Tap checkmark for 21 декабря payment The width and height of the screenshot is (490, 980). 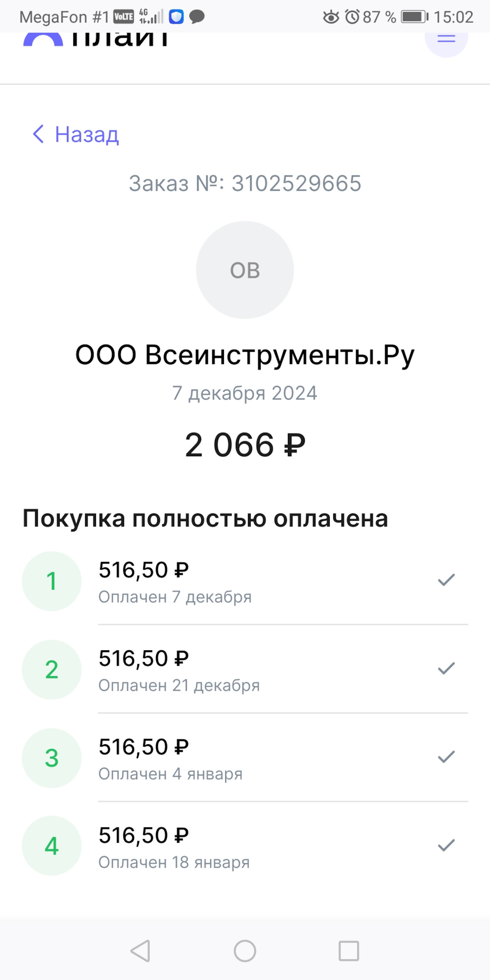click(446, 668)
